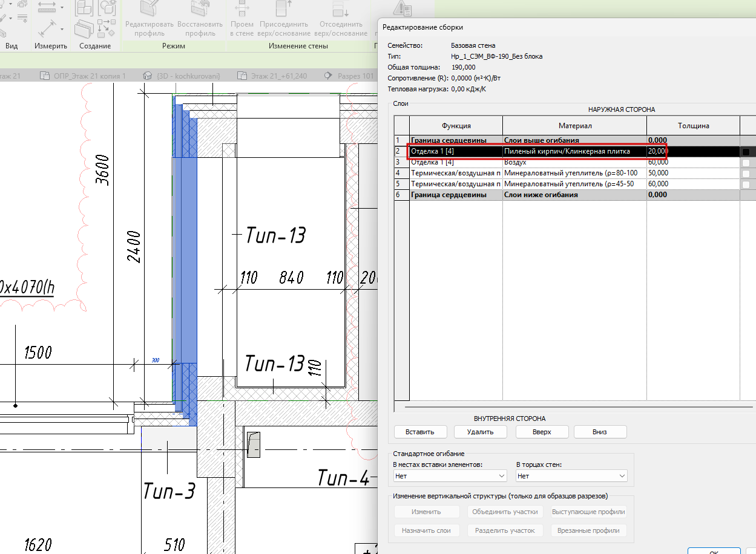This screenshot has width=756, height=554.
Task: Click the Объединить участки button
Action: [506, 512]
